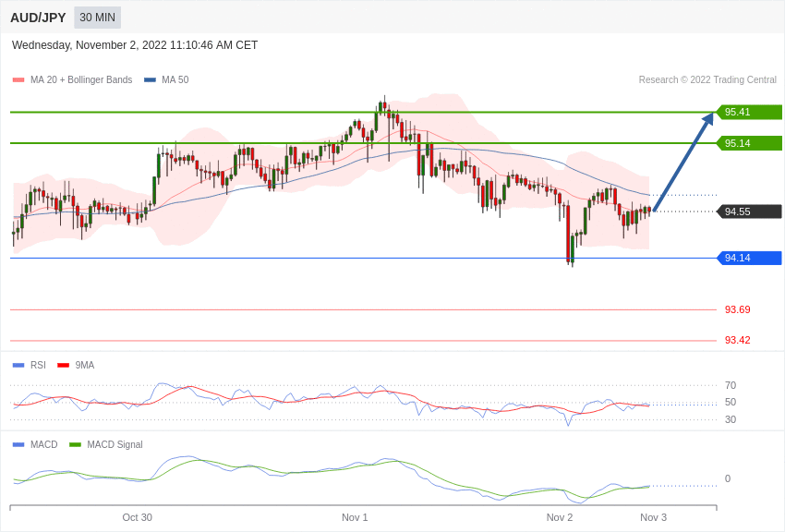The width and height of the screenshot is (785, 532).
Task: Click the RSI 50 axis value
Action: (731, 402)
